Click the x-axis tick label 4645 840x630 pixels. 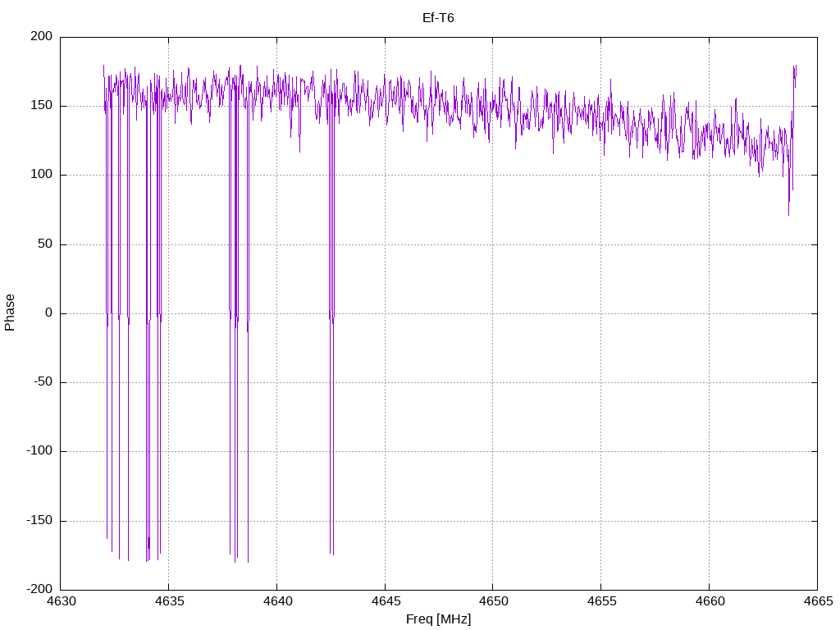(x=386, y=601)
